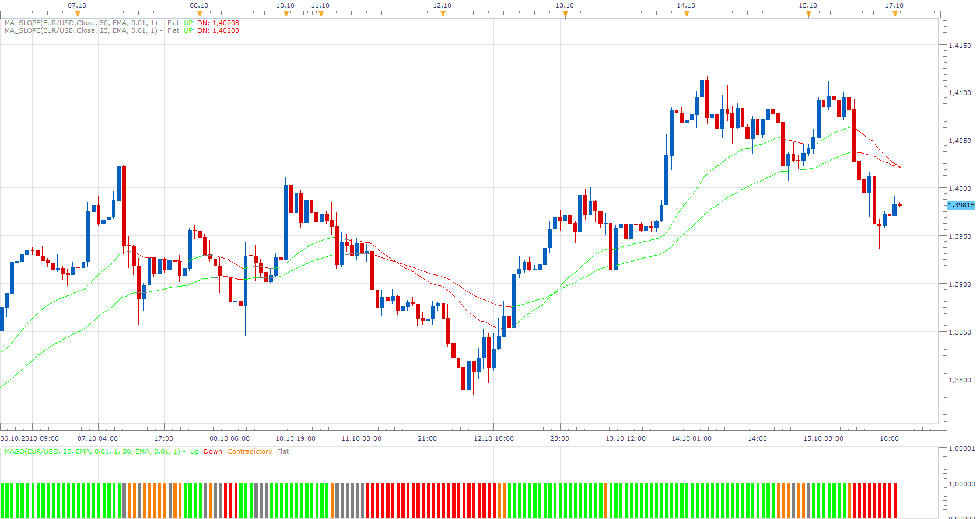Click the 14.10 01:00 time axis label

click(x=691, y=438)
